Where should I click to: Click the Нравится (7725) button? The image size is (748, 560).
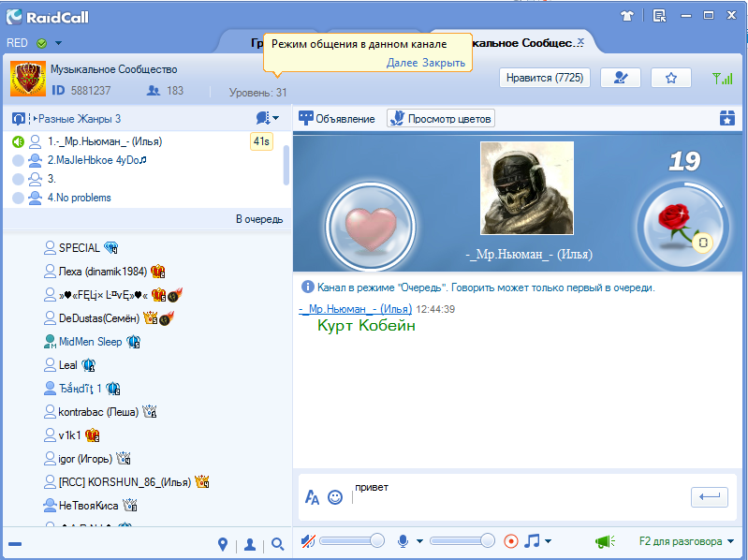pyautogui.click(x=542, y=79)
